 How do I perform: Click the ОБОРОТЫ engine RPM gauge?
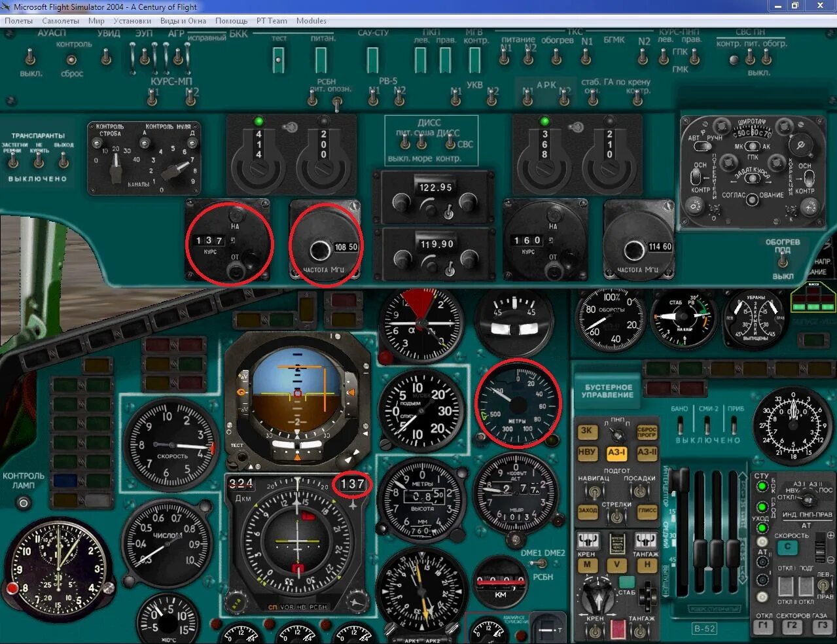(610, 319)
